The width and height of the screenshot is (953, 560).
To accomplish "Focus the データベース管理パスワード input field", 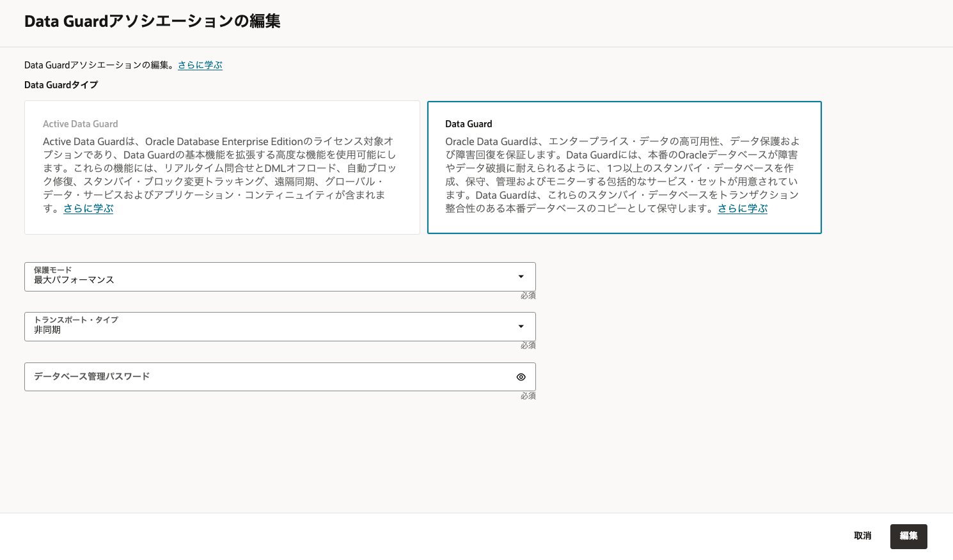I will [x=269, y=377].
